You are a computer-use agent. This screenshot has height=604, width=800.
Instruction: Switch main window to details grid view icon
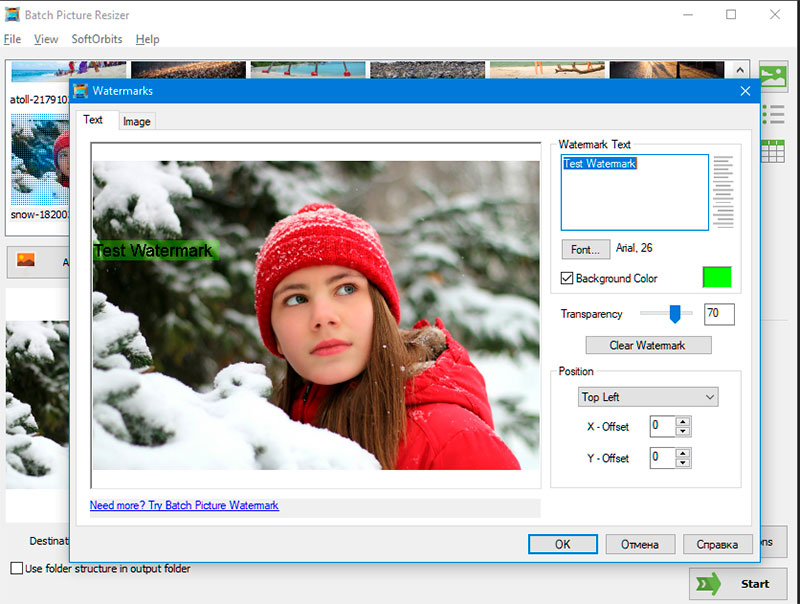pos(773,152)
